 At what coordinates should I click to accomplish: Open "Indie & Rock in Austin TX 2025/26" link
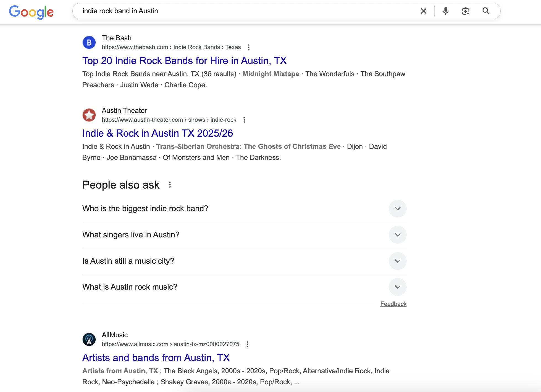(x=157, y=133)
